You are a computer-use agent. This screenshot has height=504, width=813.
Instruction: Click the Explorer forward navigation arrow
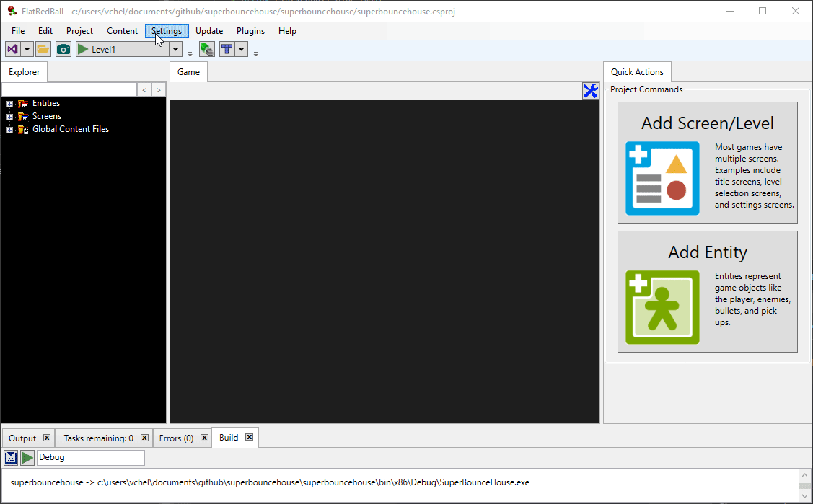(159, 89)
